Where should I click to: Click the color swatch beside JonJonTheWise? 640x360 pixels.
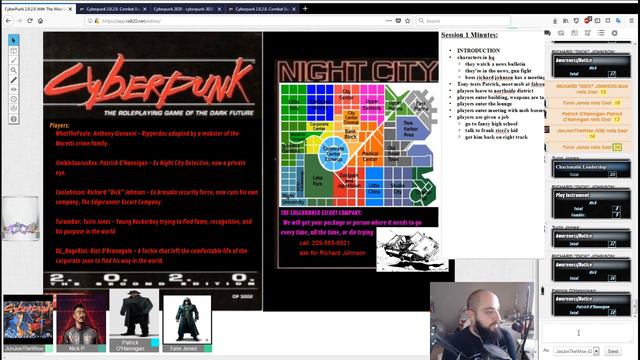click(49, 349)
